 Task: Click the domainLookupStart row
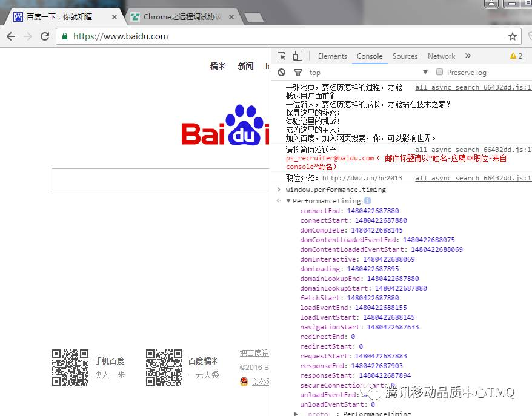click(364, 288)
